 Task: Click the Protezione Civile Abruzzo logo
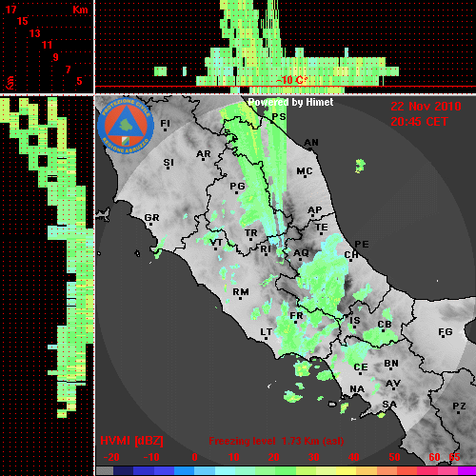pos(126,127)
